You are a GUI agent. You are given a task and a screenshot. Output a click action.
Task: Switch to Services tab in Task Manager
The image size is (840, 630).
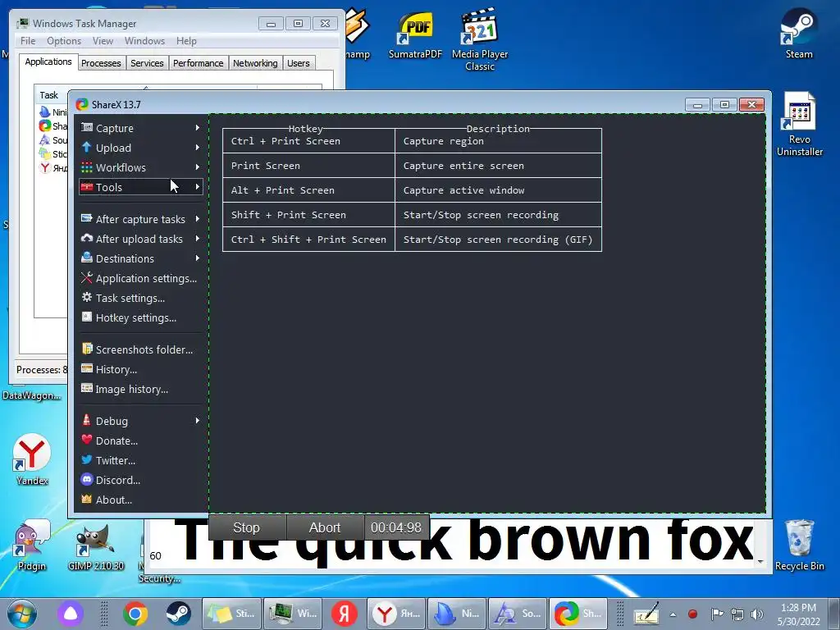(x=147, y=63)
